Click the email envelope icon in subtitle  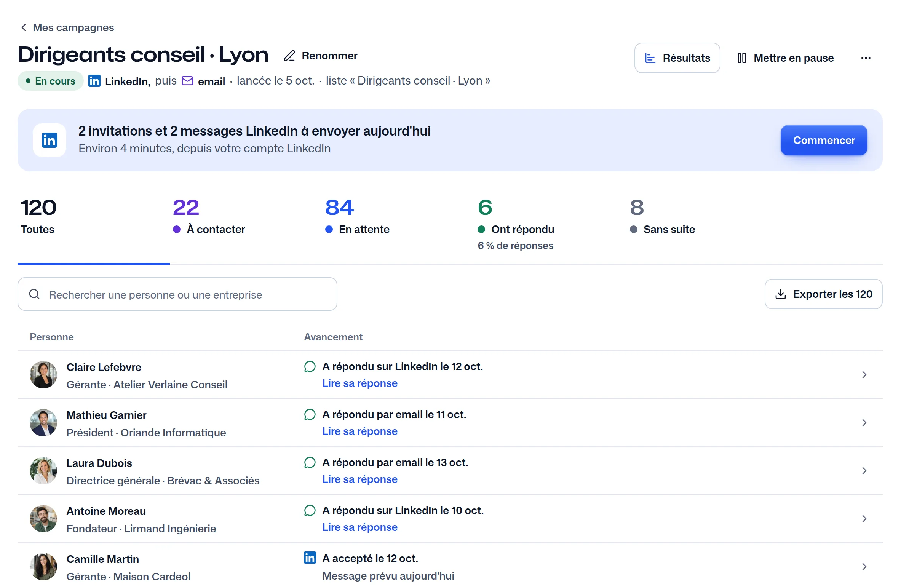(x=187, y=81)
